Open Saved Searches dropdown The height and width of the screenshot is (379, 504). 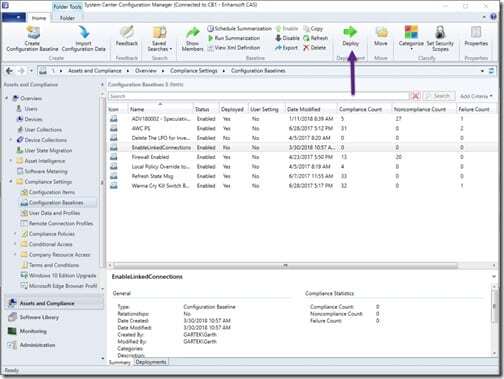click(x=160, y=39)
